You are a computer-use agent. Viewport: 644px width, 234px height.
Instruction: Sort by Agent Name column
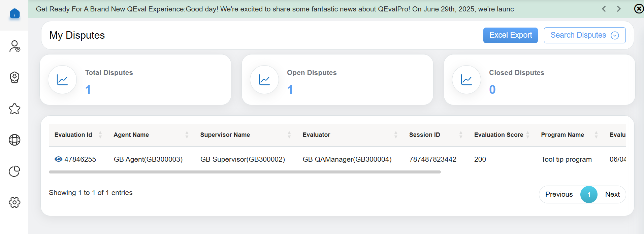click(187, 135)
